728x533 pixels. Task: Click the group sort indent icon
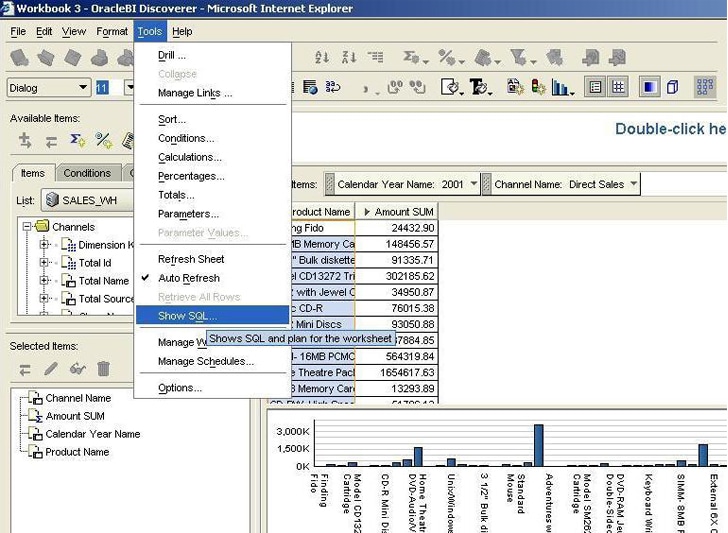tap(375, 57)
